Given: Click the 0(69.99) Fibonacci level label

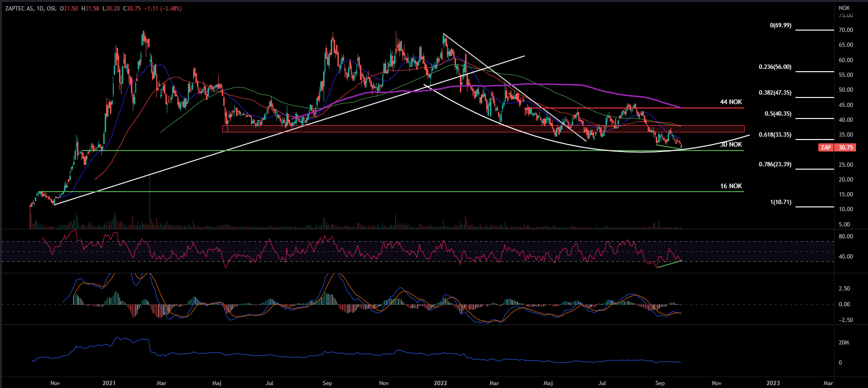Looking at the screenshot, I should (x=780, y=25).
